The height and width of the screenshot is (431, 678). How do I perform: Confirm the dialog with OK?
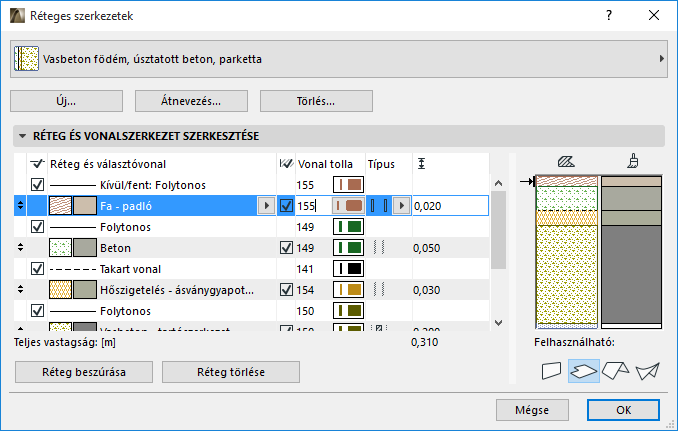pyautogui.click(x=624, y=410)
